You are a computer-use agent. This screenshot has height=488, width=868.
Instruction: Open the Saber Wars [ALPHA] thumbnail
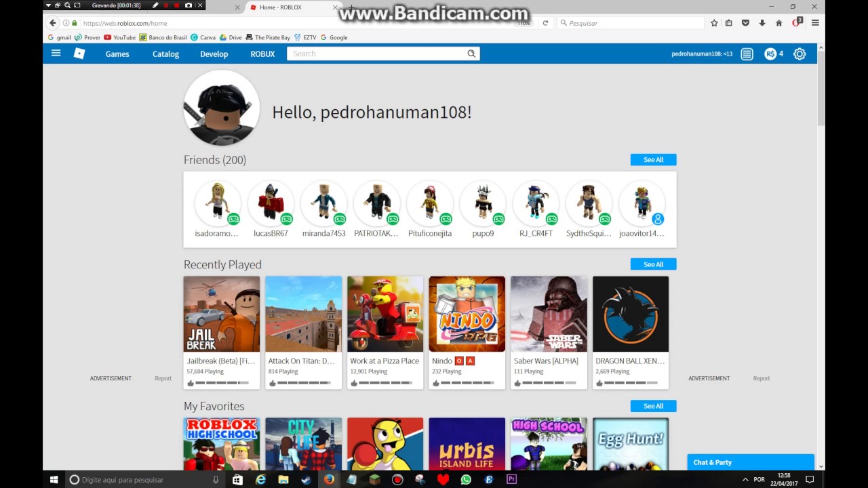(549, 314)
